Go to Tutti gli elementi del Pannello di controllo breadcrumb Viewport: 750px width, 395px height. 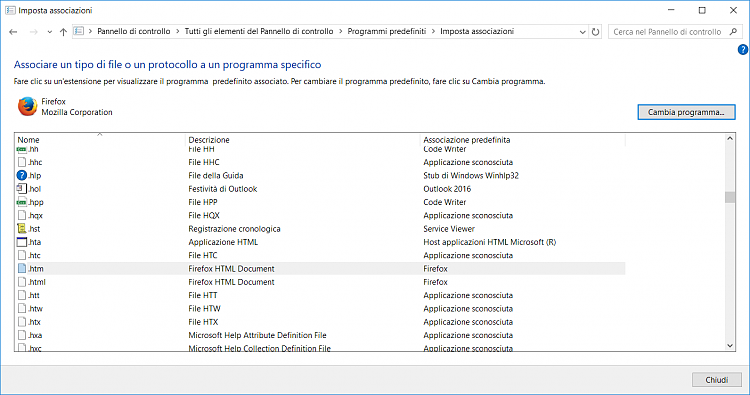(x=259, y=31)
